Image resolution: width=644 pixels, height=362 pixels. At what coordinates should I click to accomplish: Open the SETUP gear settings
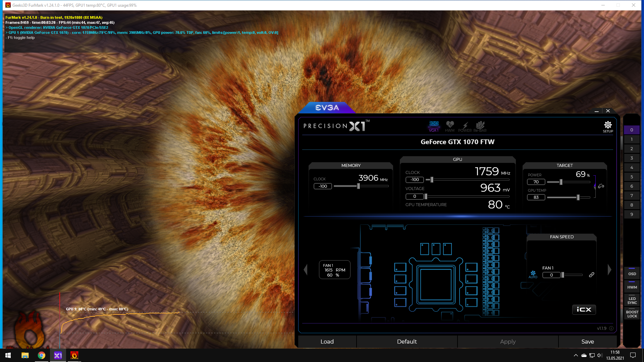607,126
